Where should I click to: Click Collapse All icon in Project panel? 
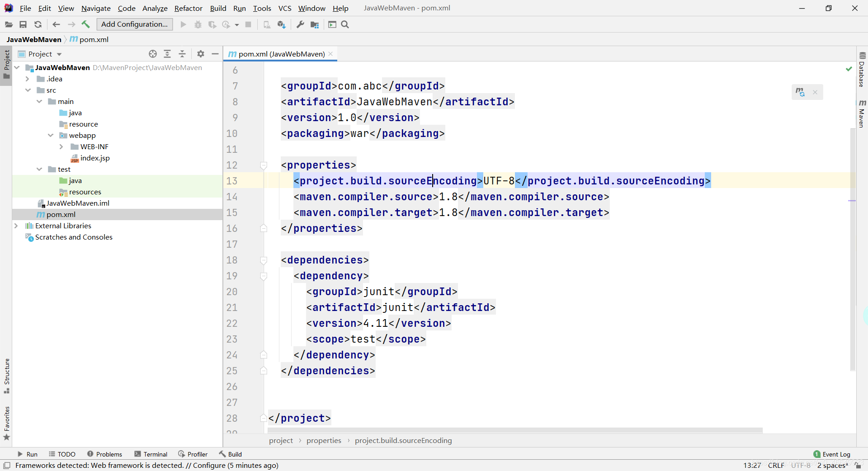click(x=182, y=54)
